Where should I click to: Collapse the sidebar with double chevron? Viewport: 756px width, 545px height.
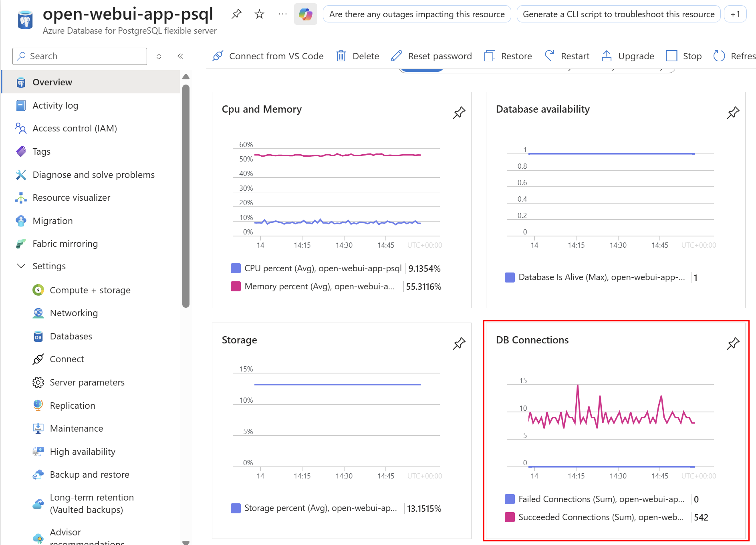(180, 56)
